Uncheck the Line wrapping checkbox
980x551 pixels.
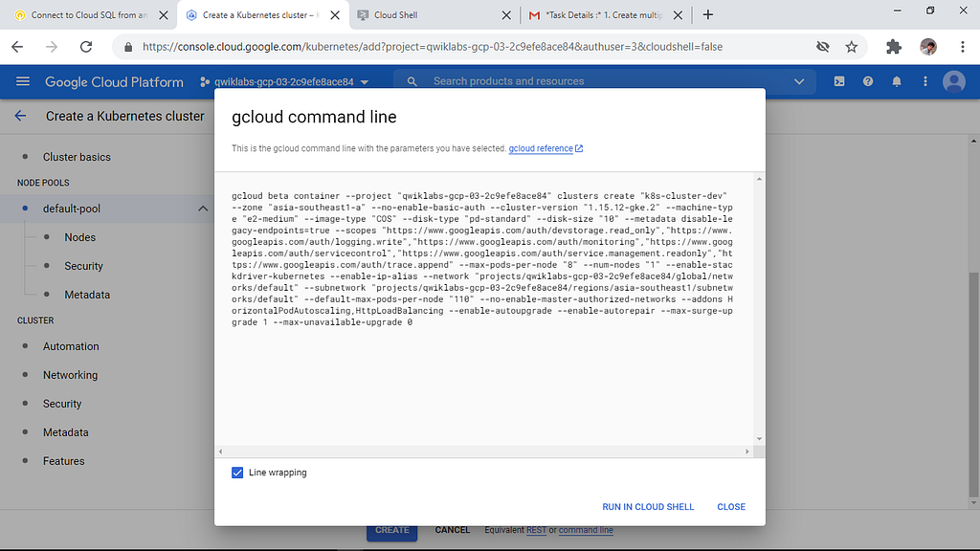pyautogui.click(x=237, y=473)
